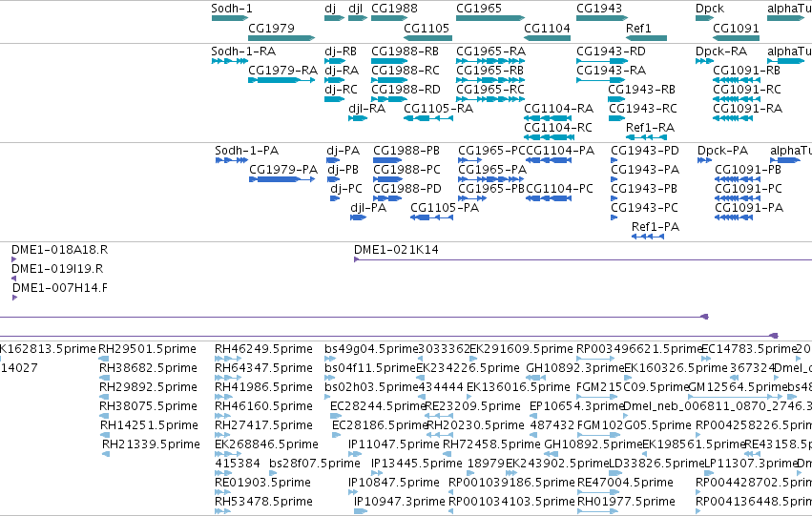
Task: Select the CG1091 gene label
Action: (x=736, y=28)
